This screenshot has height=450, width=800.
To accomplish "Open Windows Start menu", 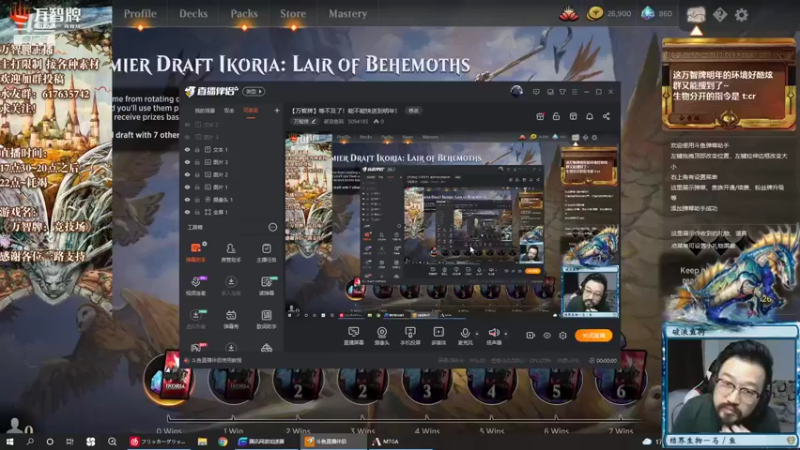I will (x=10, y=441).
